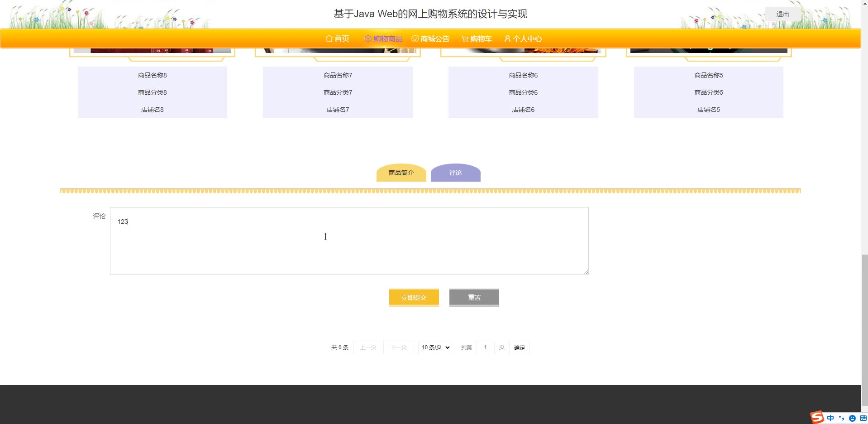Click 商品分类6 category text

pos(524,92)
